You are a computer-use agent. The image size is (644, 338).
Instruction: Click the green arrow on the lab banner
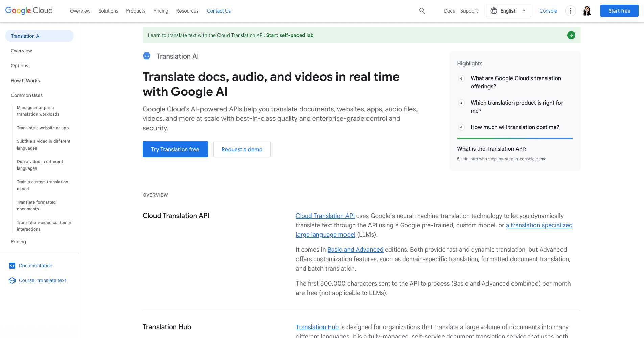point(571,35)
